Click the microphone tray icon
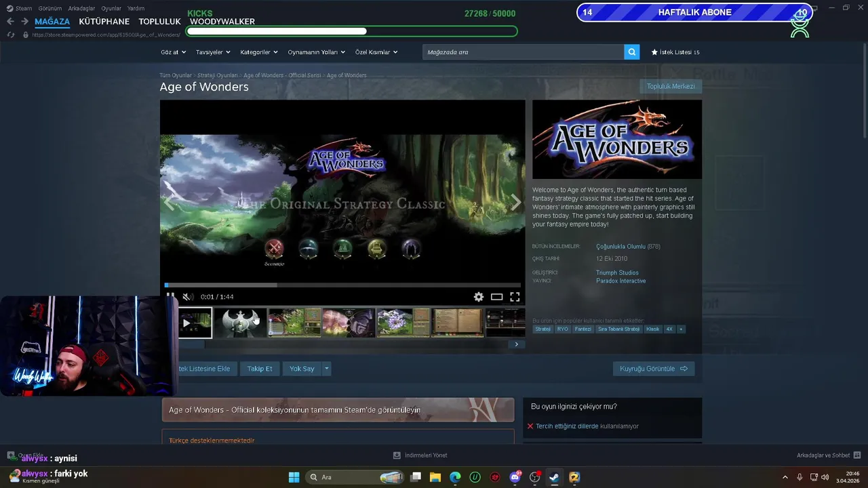Viewport: 868px width, 488px height. 800,477
